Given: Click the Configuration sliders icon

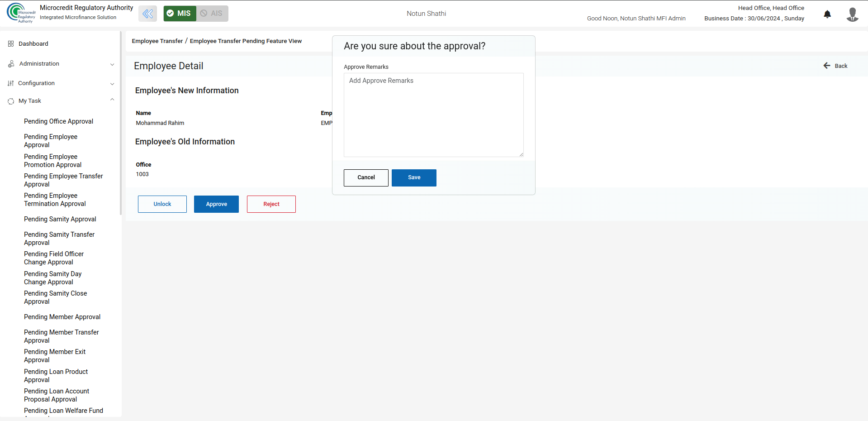Looking at the screenshot, I should tap(11, 83).
